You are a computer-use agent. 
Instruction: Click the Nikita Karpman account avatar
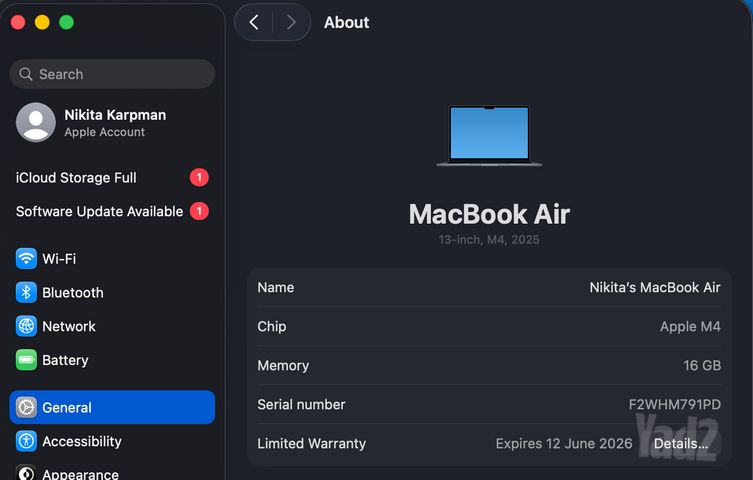[x=36, y=122]
